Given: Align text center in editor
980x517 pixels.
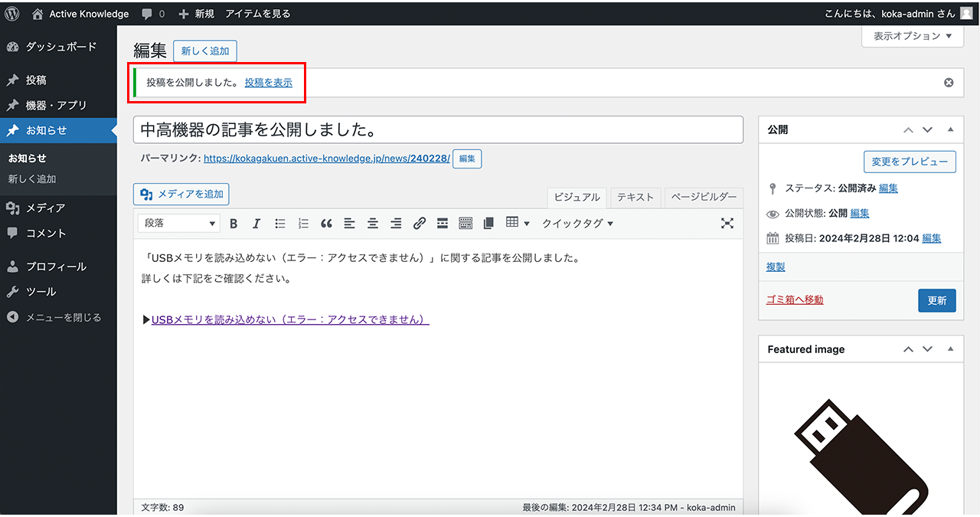Looking at the screenshot, I should (x=373, y=224).
